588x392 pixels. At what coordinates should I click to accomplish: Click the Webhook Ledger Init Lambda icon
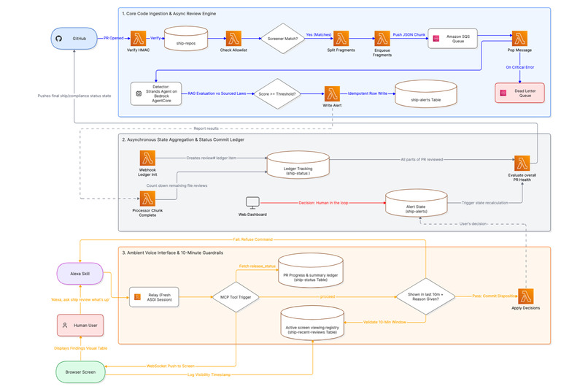147,158
